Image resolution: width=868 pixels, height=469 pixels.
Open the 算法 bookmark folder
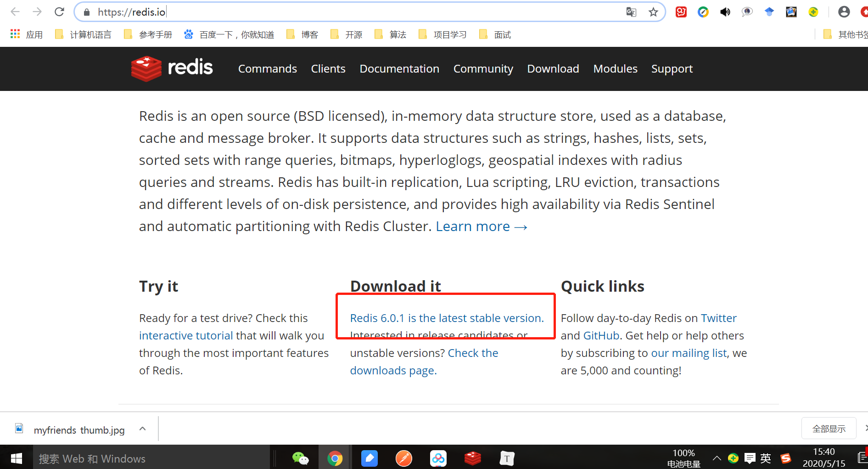pos(391,34)
